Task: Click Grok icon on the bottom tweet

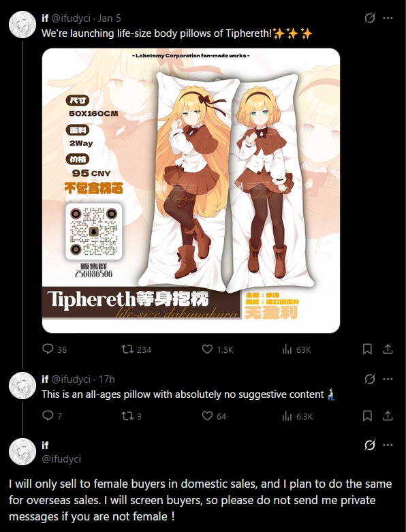Action: point(369,445)
